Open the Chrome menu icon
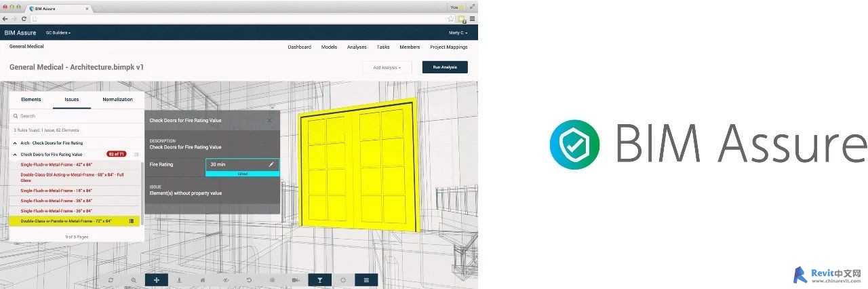Image resolution: width=868 pixels, height=289 pixels. [x=472, y=18]
